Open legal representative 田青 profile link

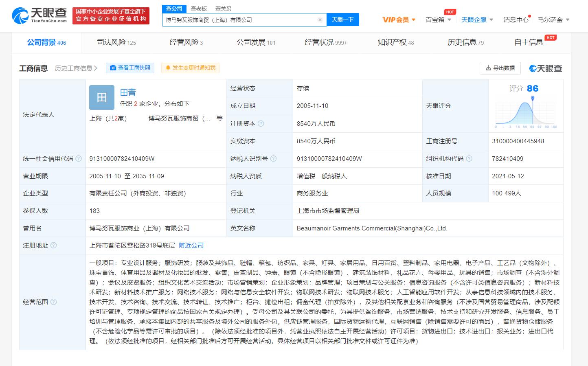(x=128, y=92)
